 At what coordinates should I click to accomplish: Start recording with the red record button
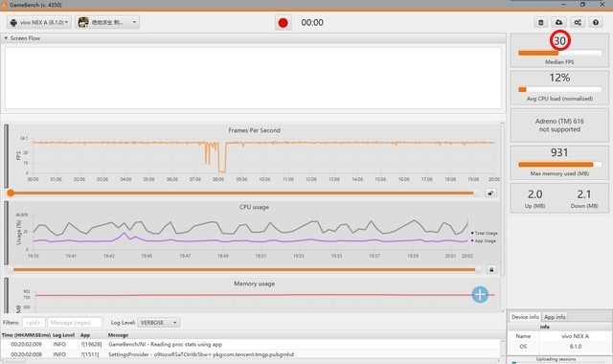click(x=284, y=23)
